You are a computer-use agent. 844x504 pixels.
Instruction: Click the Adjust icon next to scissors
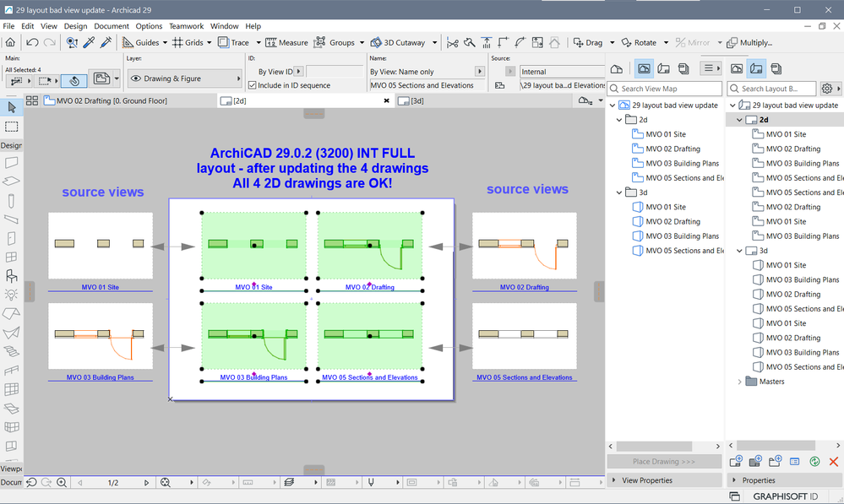point(470,42)
